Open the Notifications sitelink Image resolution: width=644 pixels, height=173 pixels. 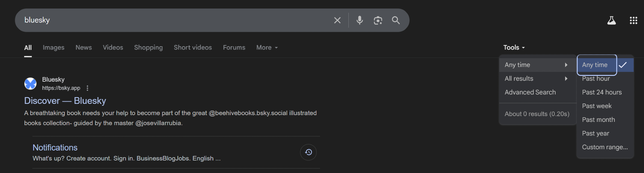(x=55, y=148)
